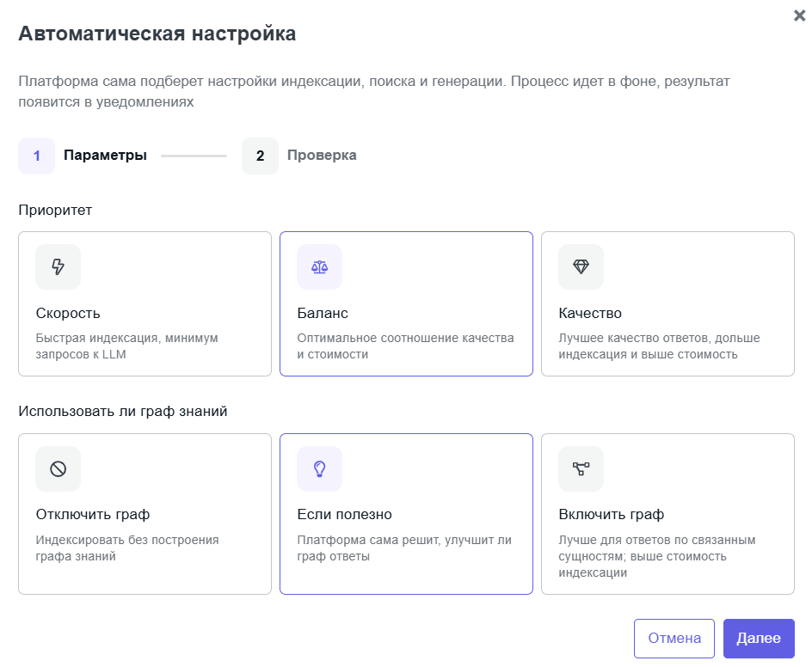Choose Отключить граф option
This screenshot has height=667, width=812.
(145, 514)
